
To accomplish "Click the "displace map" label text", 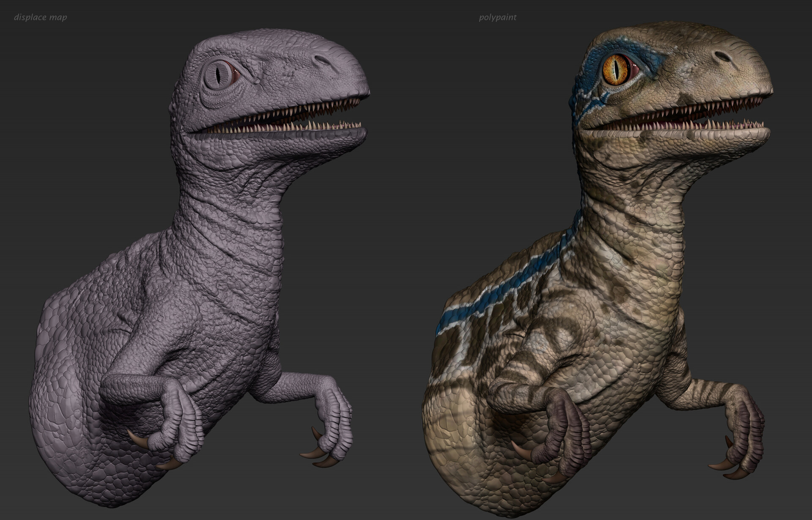I will [x=40, y=17].
